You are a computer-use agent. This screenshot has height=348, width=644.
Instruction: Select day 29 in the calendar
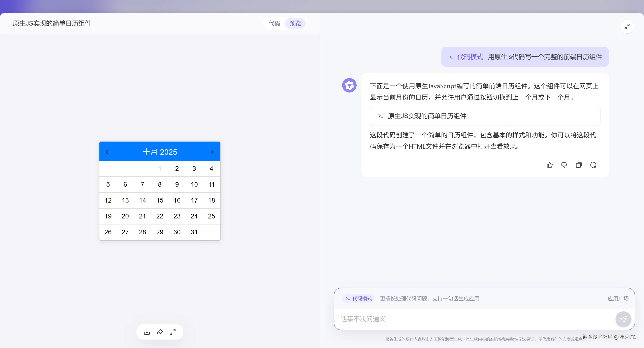click(x=160, y=232)
